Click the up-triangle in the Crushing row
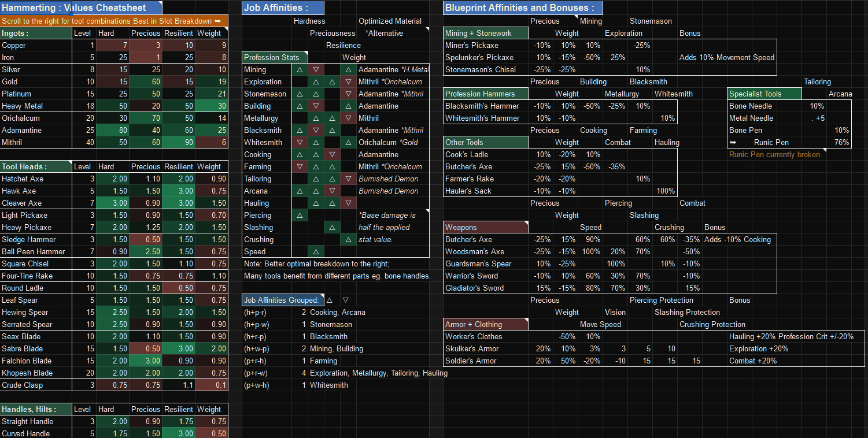The width and height of the screenshot is (868, 438). tap(348, 239)
